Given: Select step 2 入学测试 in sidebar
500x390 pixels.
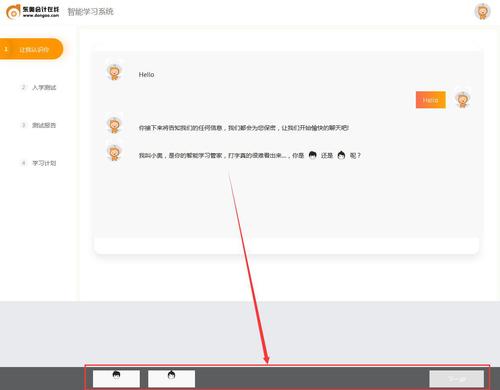Looking at the screenshot, I should [x=39, y=87].
